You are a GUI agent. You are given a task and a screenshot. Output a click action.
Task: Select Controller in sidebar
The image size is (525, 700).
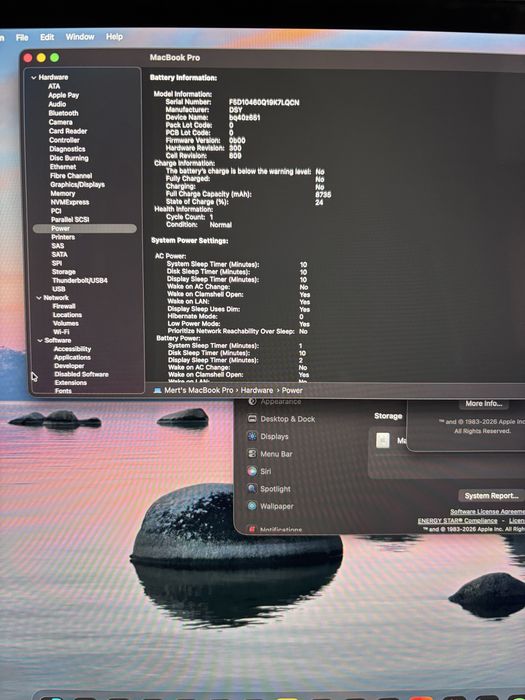point(64,140)
